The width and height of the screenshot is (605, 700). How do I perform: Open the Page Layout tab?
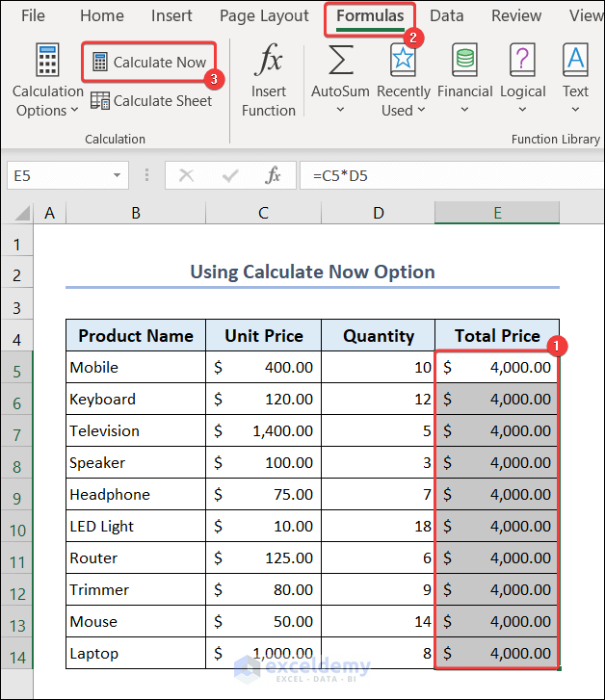[264, 15]
